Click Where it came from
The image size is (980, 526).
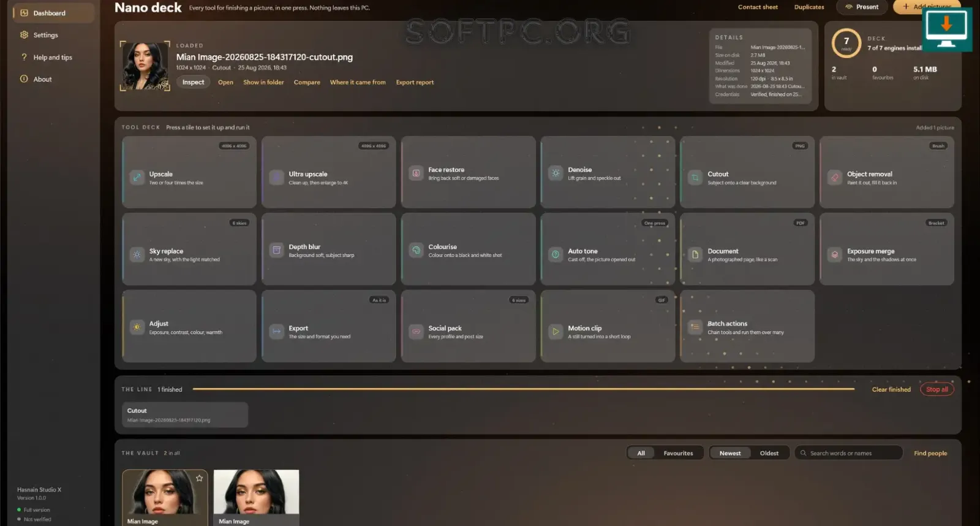click(x=358, y=82)
